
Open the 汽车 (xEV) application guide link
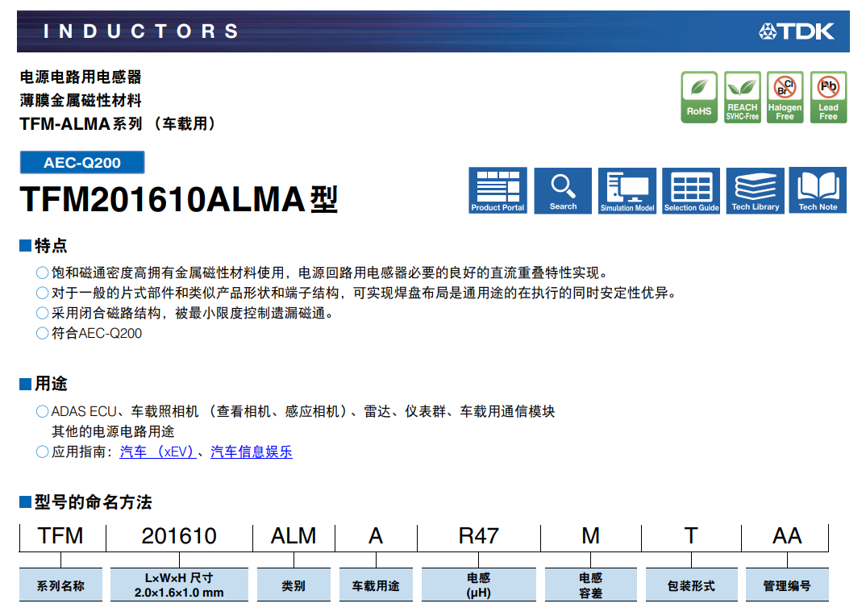157,452
